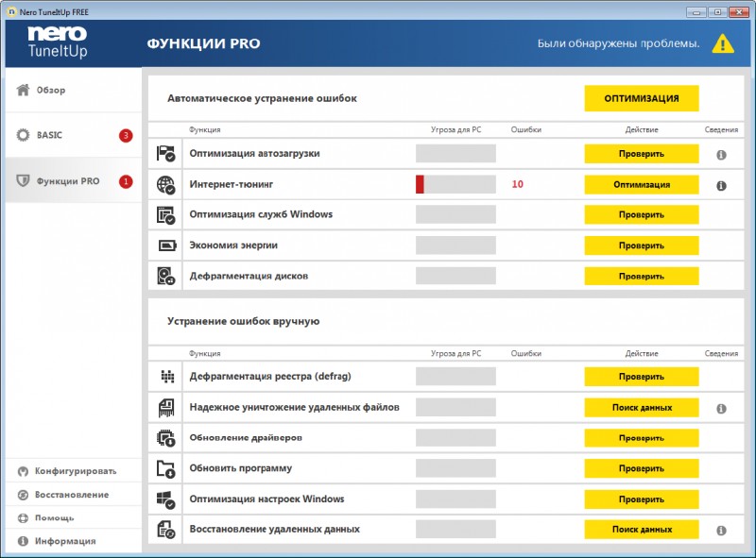Click the yellow warning triangle icon
Image resolution: width=756 pixels, height=558 pixels.
[723, 43]
